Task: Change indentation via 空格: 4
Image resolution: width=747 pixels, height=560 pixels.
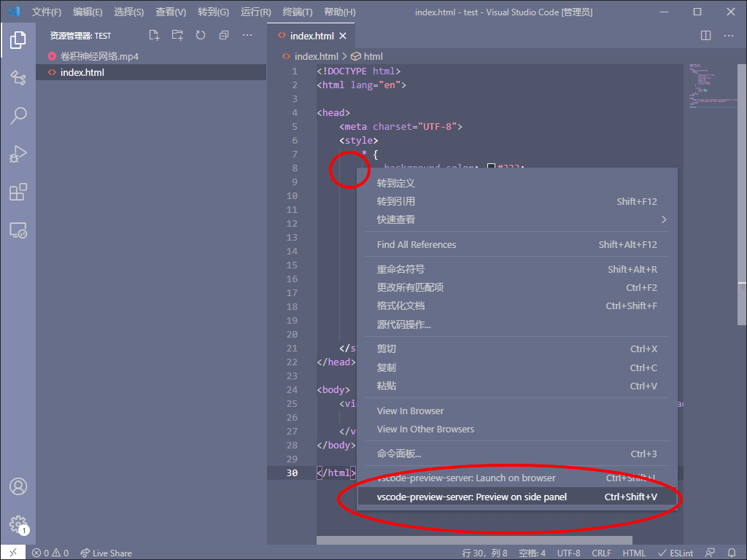Action: pos(532,553)
